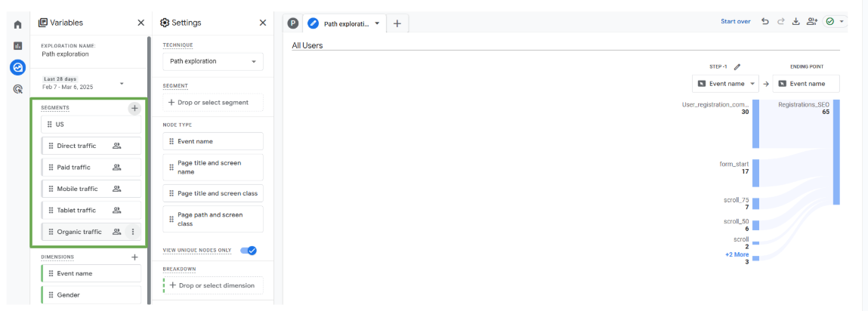The height and width of the screenshot is (311, 868).
Task: Share exploration with the add-users icon
Action: coord(812,22)
